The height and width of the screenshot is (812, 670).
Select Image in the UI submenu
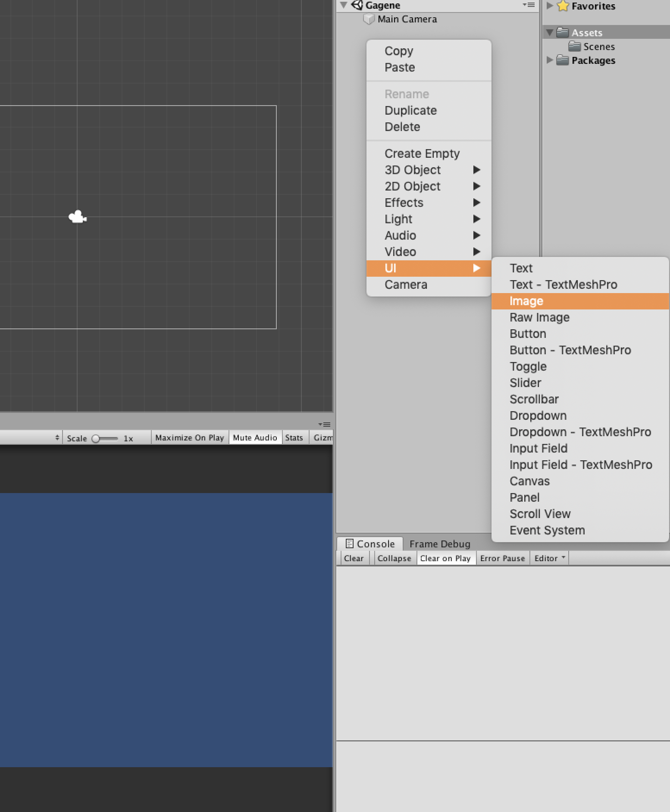580,301
